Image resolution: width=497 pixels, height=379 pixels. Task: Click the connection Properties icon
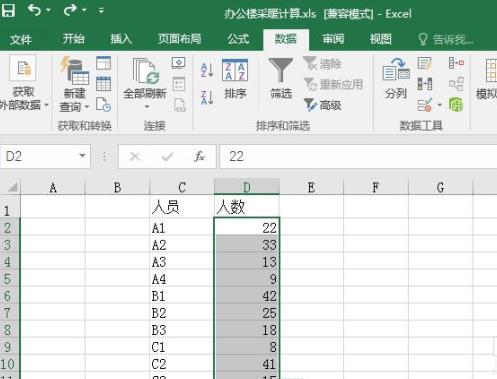click(179, 84)
